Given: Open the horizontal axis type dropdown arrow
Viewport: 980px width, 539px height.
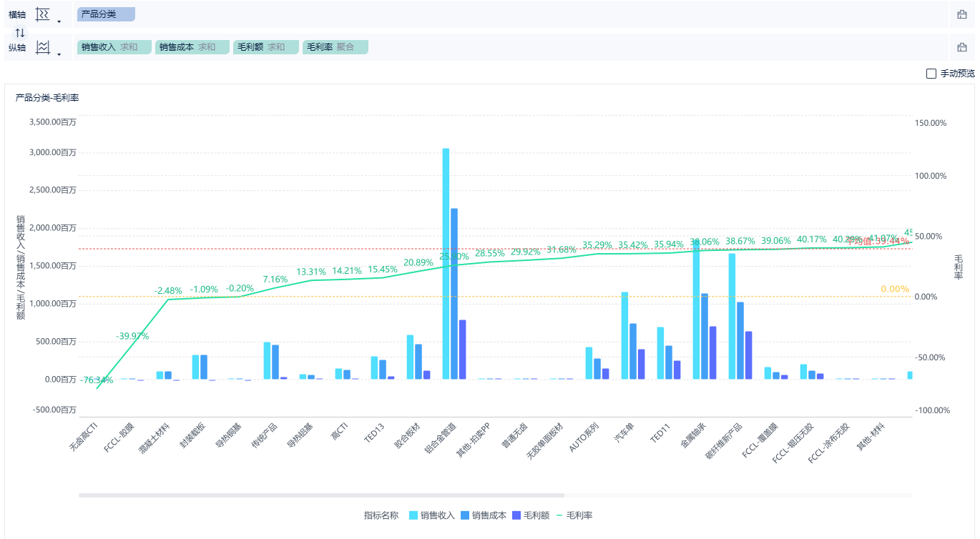Looking at the screenshot, I should 59,21.
